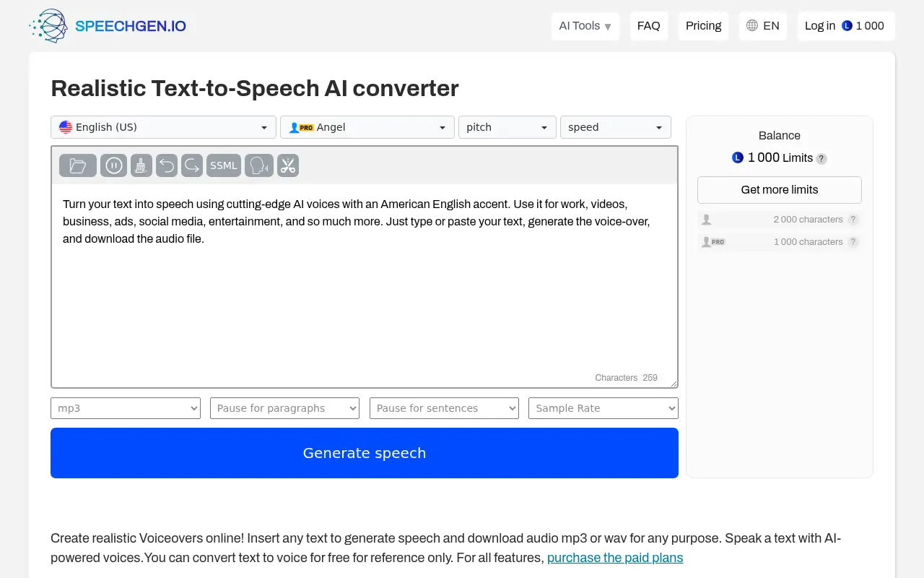The width and height of the screenshot is (924, 578).
Task: Insert a pause with the pause icon
Action: pos(113,165)
